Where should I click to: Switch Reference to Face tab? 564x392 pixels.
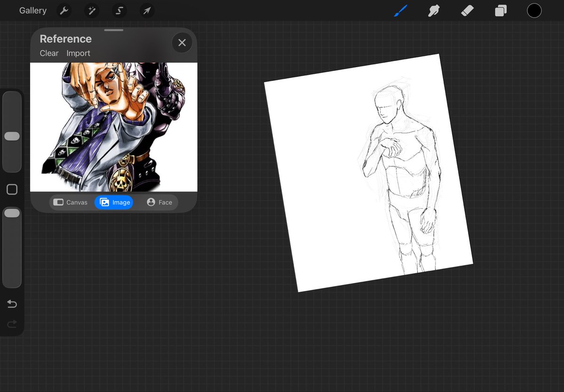click(x=159, y=202)
